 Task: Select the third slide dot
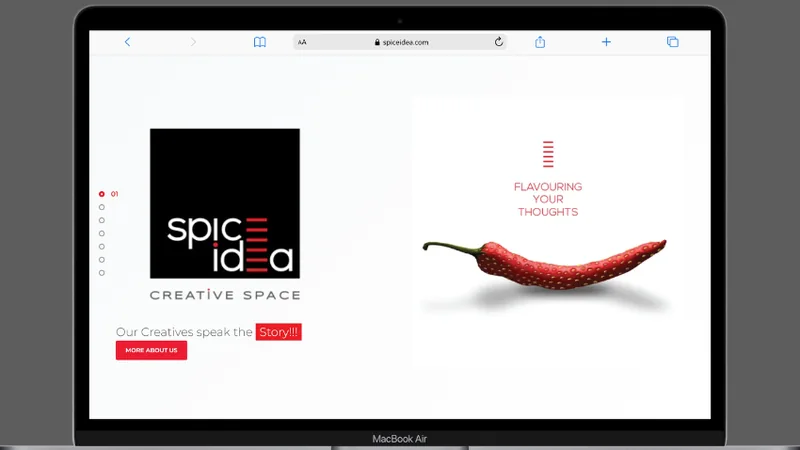click(x=102, y=220)
